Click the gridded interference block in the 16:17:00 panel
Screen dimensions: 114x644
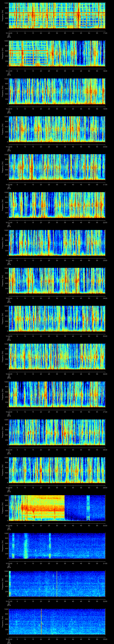(x=29, y=53)
